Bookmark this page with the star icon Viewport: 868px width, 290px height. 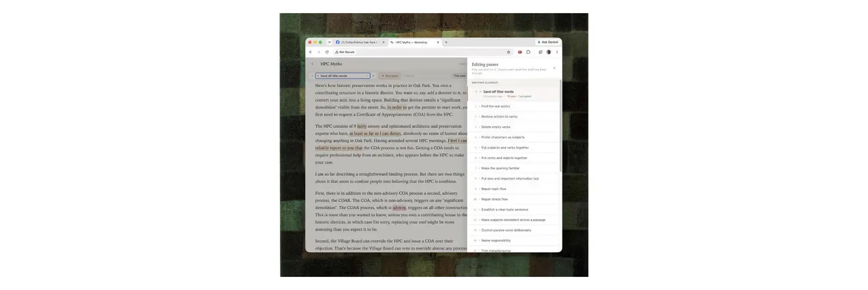tap(508, 52)
